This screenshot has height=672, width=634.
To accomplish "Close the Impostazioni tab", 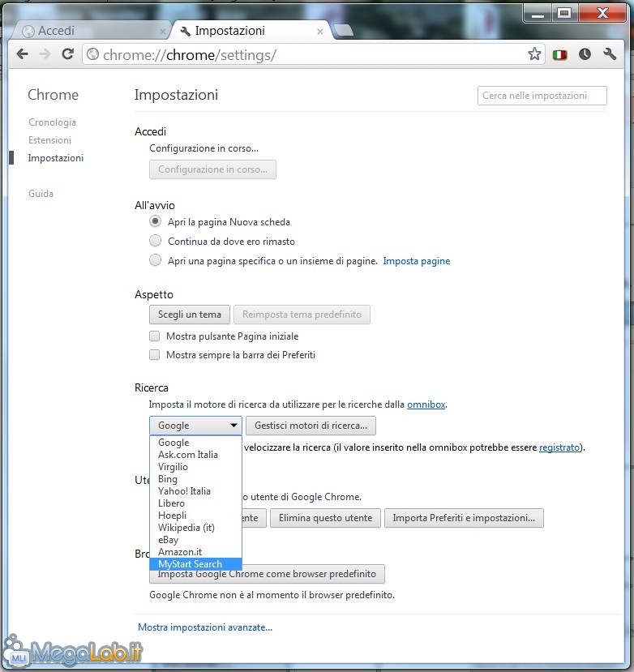I will pos(320,32).
